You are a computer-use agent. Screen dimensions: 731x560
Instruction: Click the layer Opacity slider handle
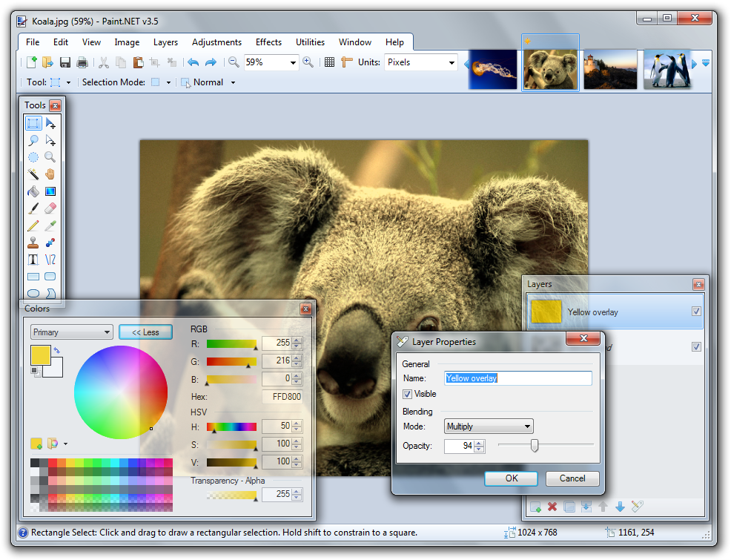click(534, 446)
